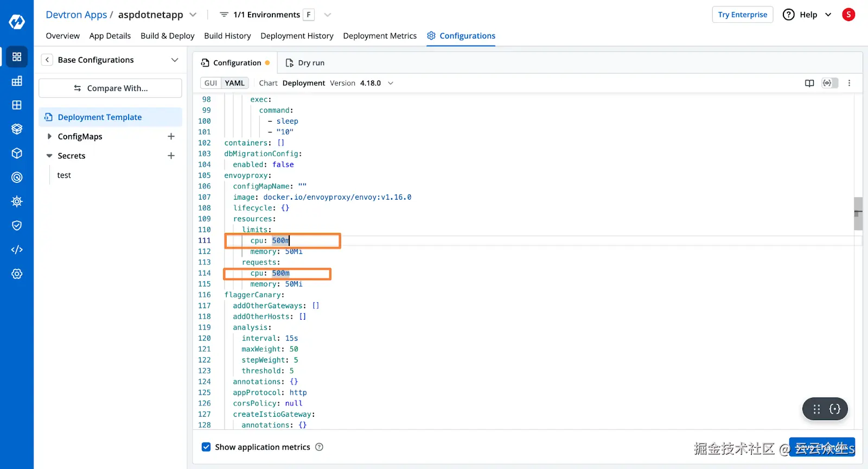868x469 pixels.
Task: Select the Configurations tab
Action: 461,36
